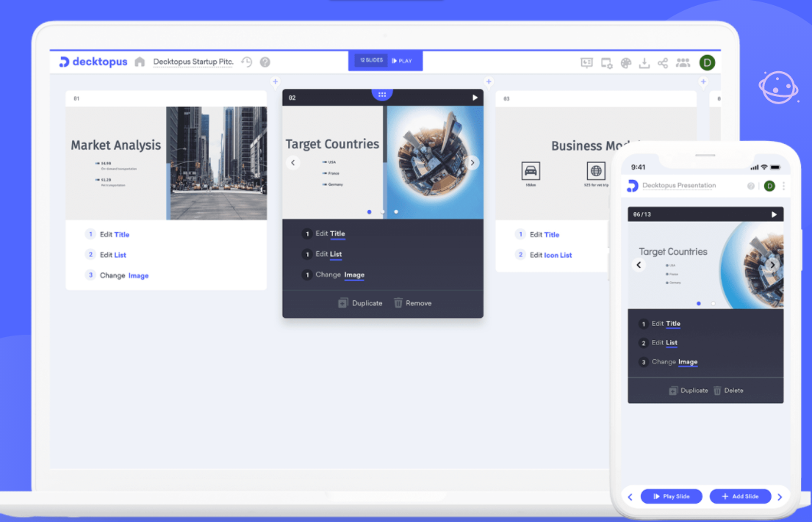Change Image on slide 02 dark panel
812x522 pixels.
339,275
